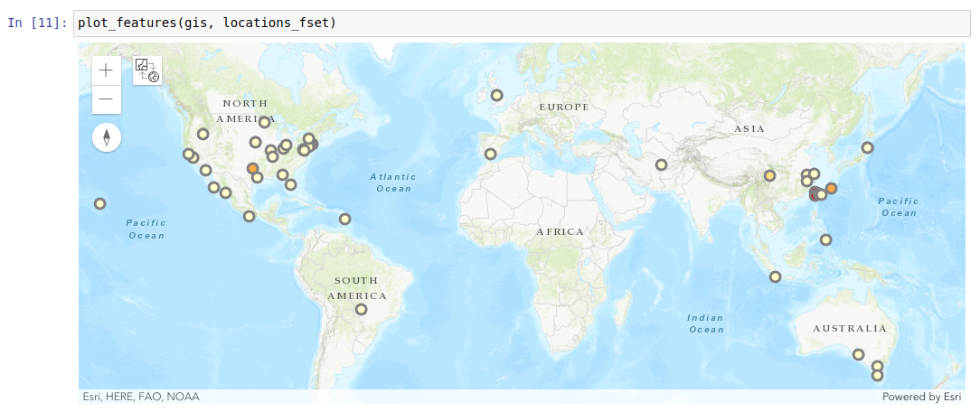Select the marker in South America
The width and height of the screenshot is (980, 412).
click(x=362, y=309)
